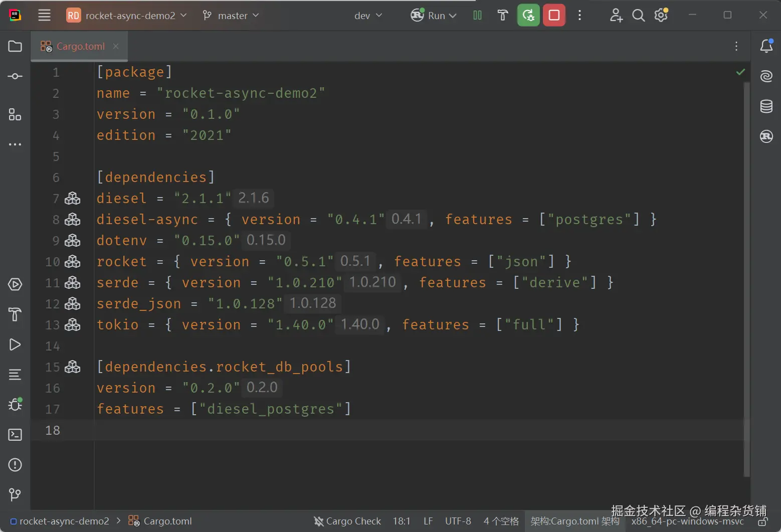Click the crate gutter icon for dotenv
The image size is (781, 532).
73,241
